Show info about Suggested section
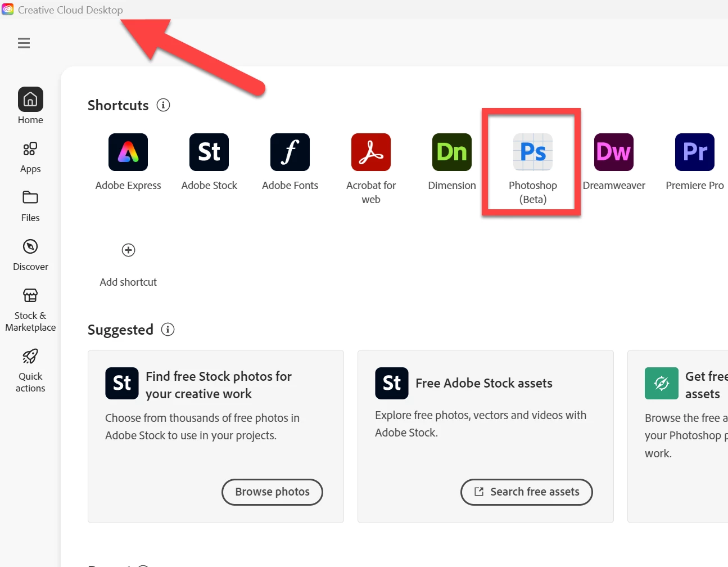728x567 pixels. 168,329
